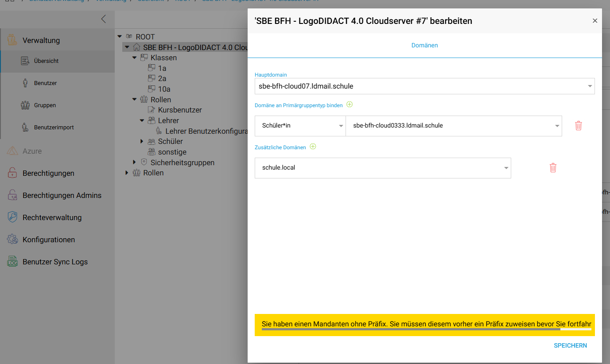The width and height of the screenshot is (610, 364).
Task: Click the SPEICHERN button
Action: (x=570, y=345)
